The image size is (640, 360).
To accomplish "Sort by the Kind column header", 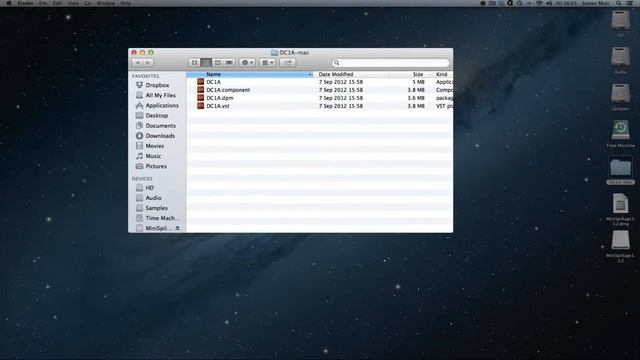I will pos(442,74).
